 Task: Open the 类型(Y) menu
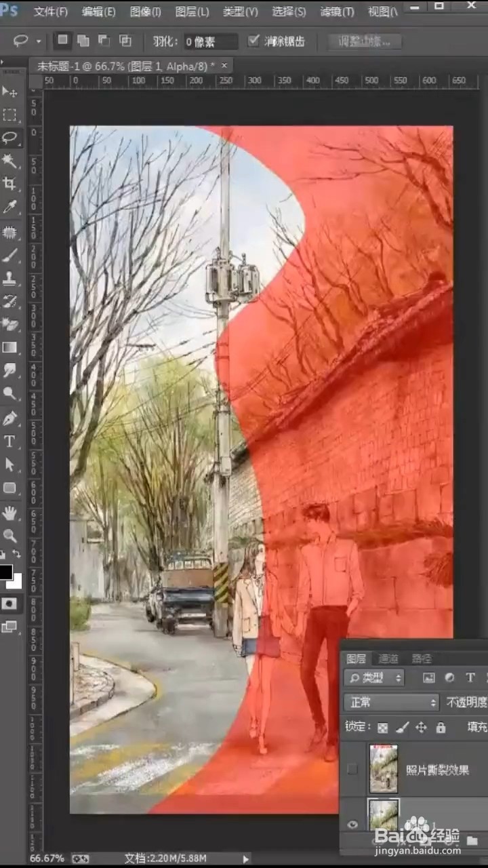241,12
